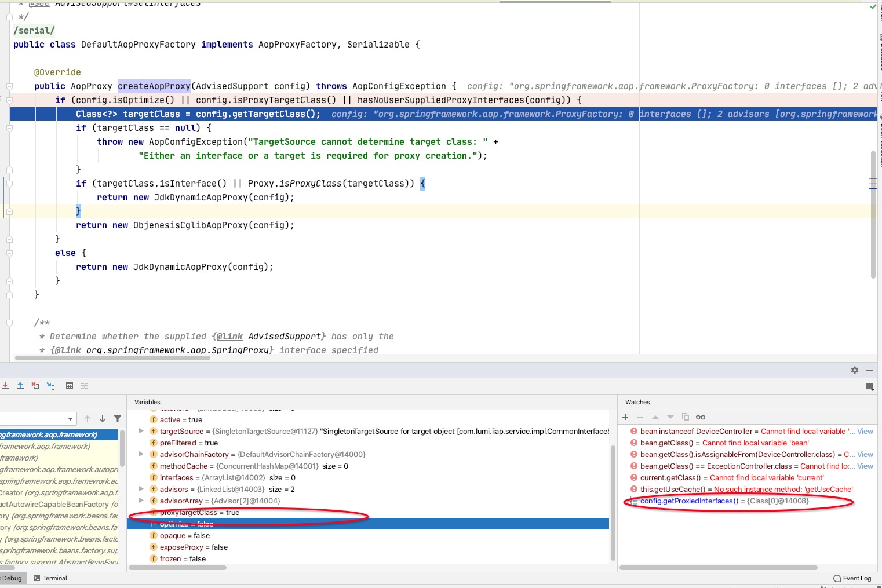Click the Variables panel header
Viewport: 882px width, 588px height.
147,402
